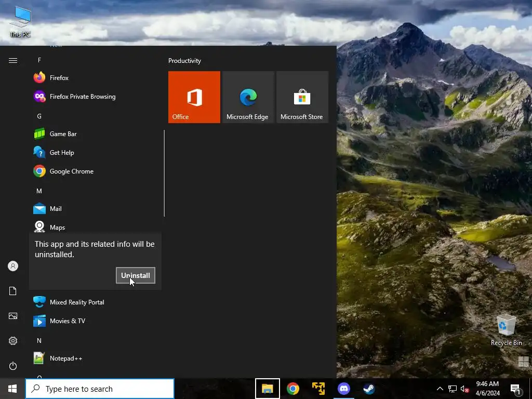
Task: Click the muted volume tray icon
Action: pos(464,389)
